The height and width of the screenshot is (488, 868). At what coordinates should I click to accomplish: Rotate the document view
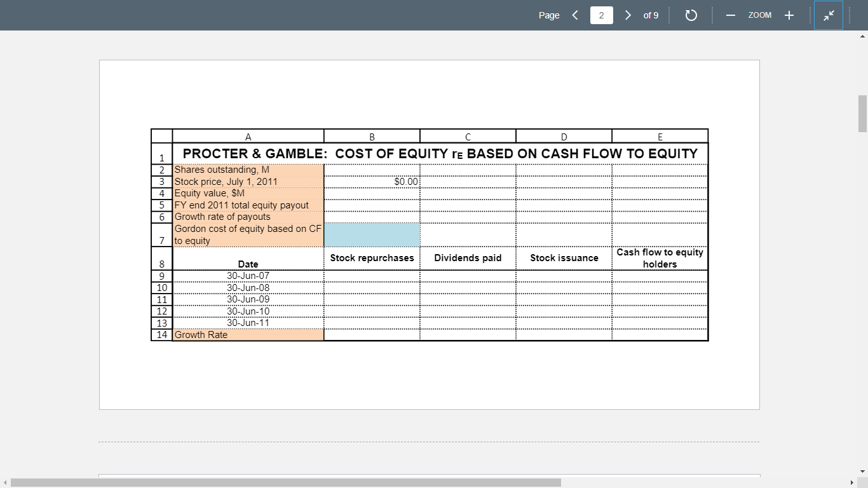tap(692, 15)
